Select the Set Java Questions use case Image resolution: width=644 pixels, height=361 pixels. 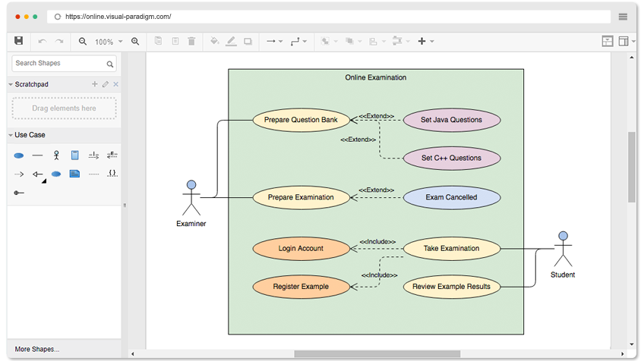point(452,120)
